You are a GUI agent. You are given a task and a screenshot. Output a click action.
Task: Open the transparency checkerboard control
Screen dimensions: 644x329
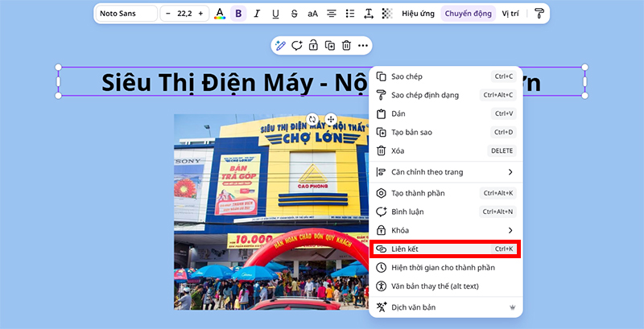coord(387,14)
